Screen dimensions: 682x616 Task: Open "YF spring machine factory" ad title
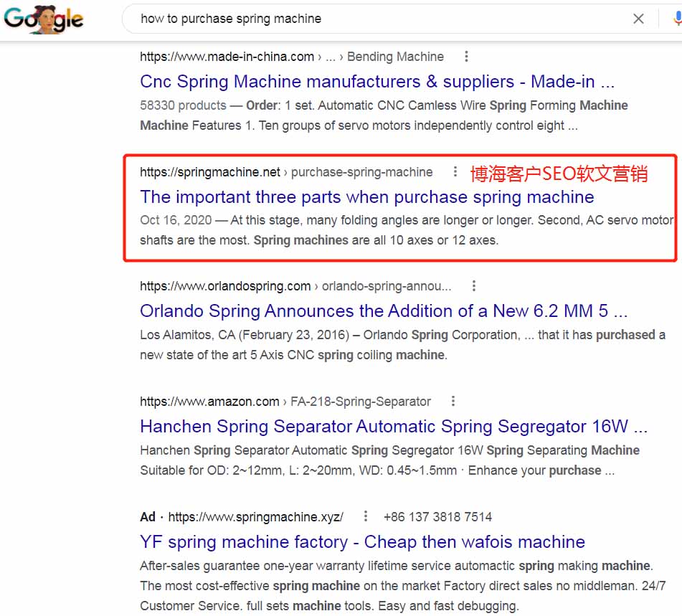[x=362, y=541]
